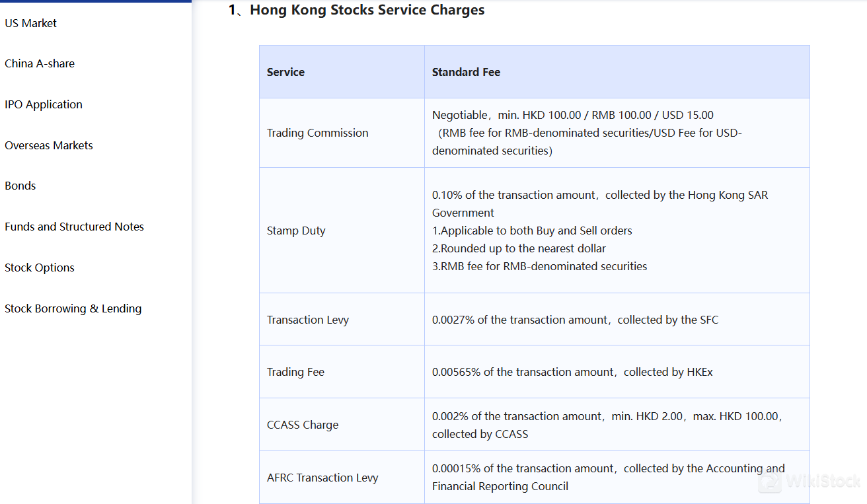The height and width of the screenshot is (504, 867).
Task: Click the Transaction Levy row label
Action: (x=307, y=320)
